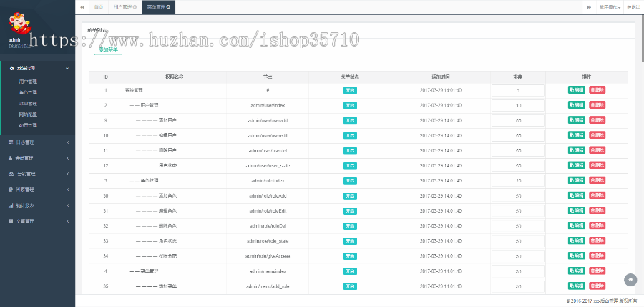The width and height of the screenshot is (644, 307).
Task: Close the 菜单管理 tab via its x icon
Action: pyautogui.click(x=168, y=7)
